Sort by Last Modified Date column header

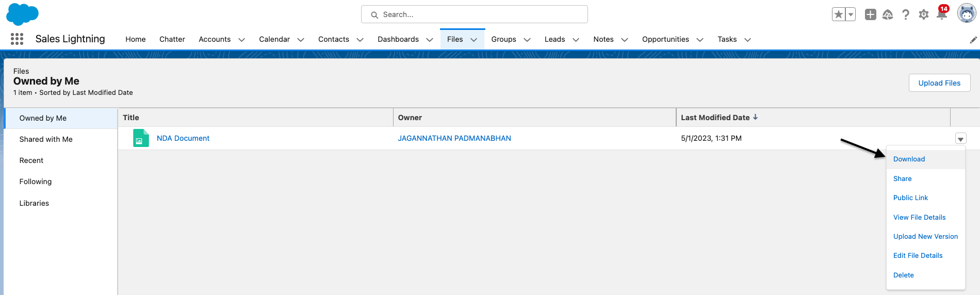tap(813, 118)
